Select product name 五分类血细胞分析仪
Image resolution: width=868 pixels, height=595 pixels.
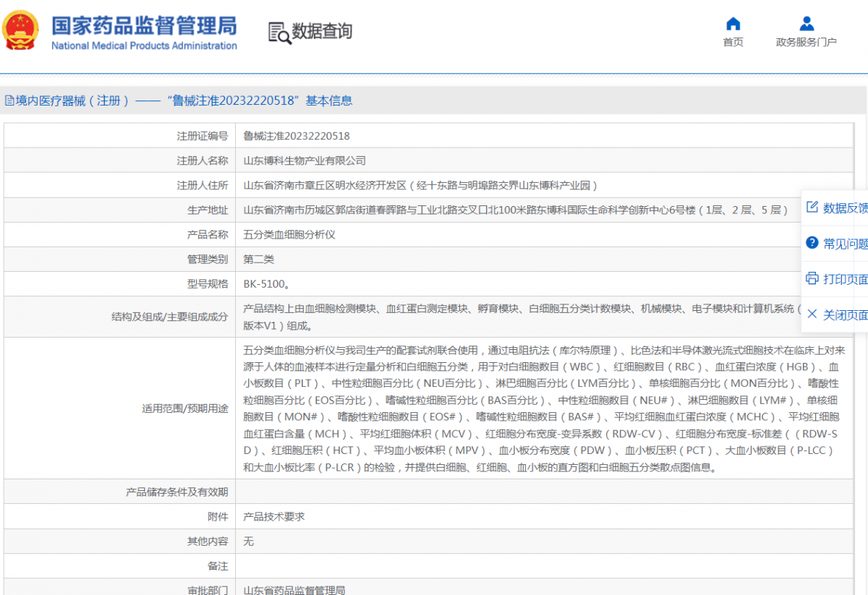(289, 235)
